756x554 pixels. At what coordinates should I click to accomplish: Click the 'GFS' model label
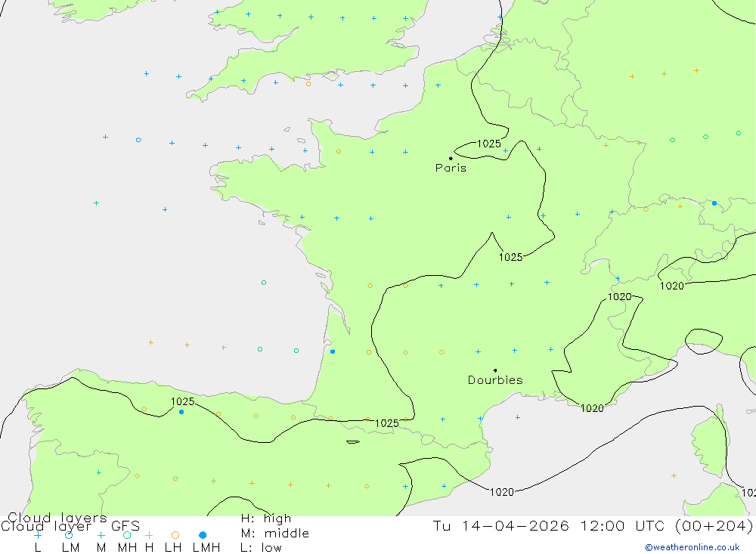tap(125, 526)
